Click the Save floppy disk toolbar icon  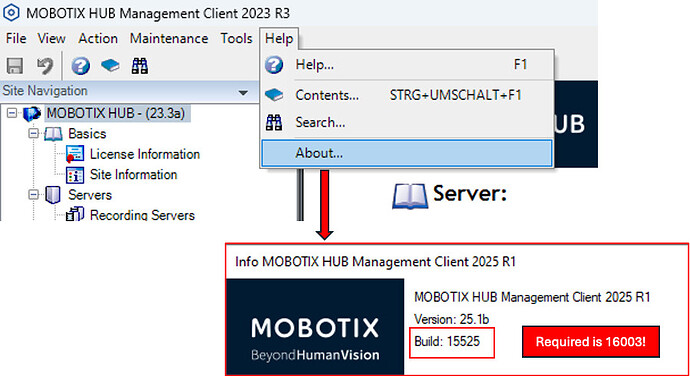[15, 66]
